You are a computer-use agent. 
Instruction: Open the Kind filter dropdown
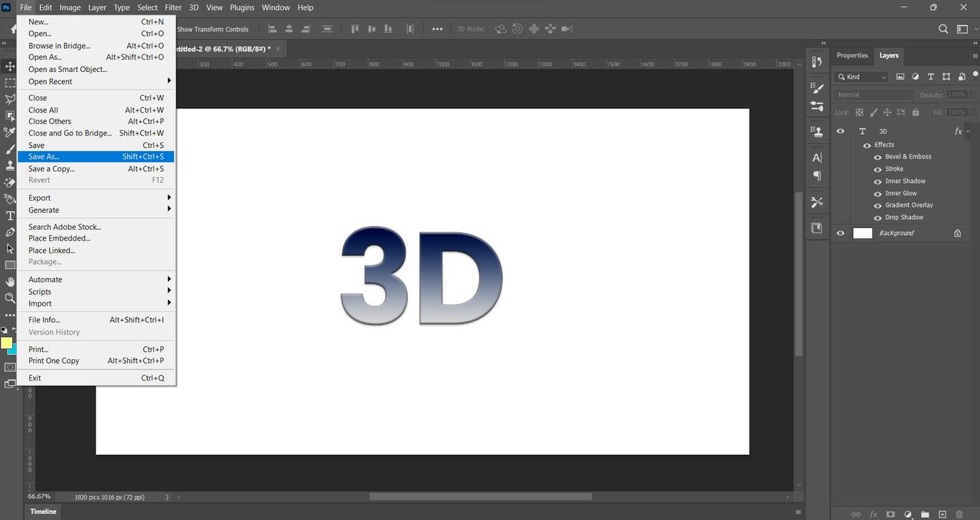coord(862,77)
